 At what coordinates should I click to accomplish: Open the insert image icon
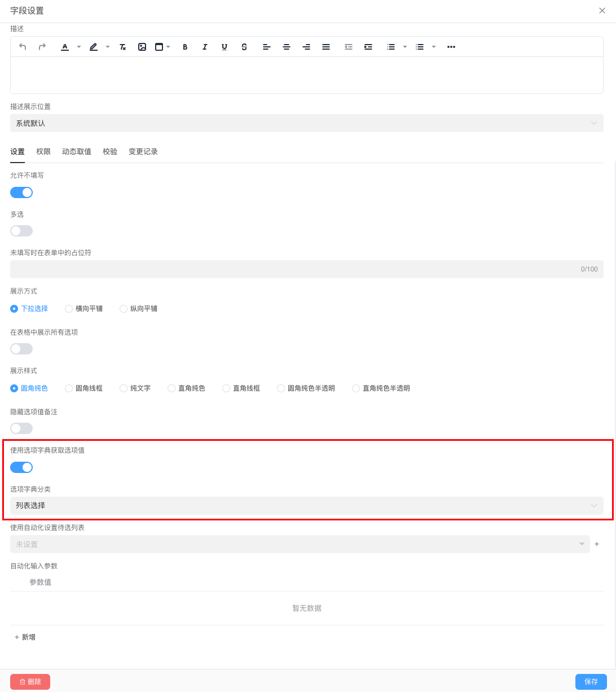[x=142, y=47]
